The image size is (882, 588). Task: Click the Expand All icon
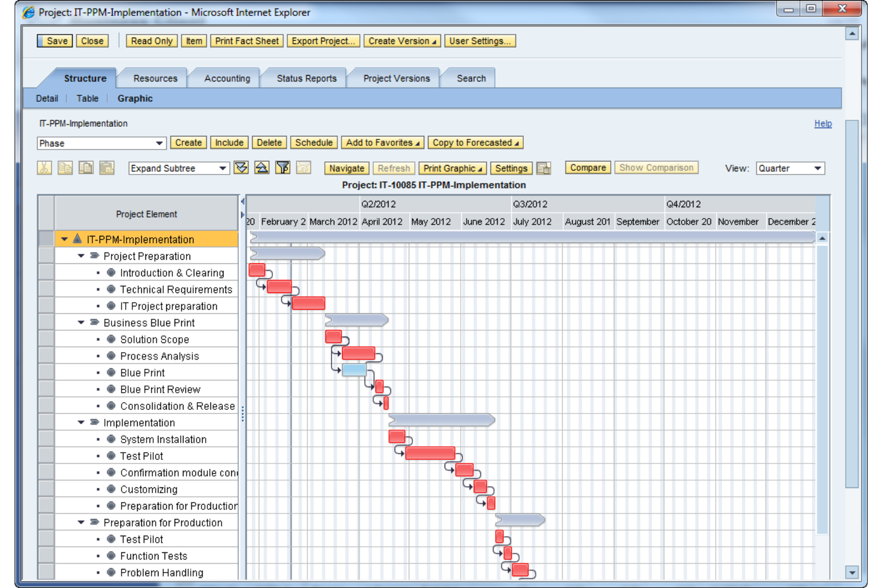point(241,167)
